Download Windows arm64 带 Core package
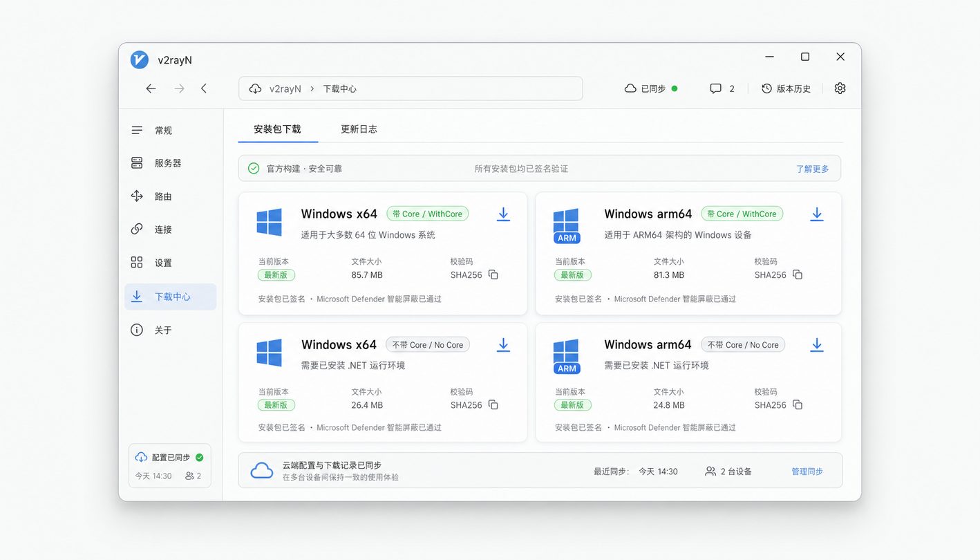980x560 pixels. pyautogui.click(x=816, y=214)
